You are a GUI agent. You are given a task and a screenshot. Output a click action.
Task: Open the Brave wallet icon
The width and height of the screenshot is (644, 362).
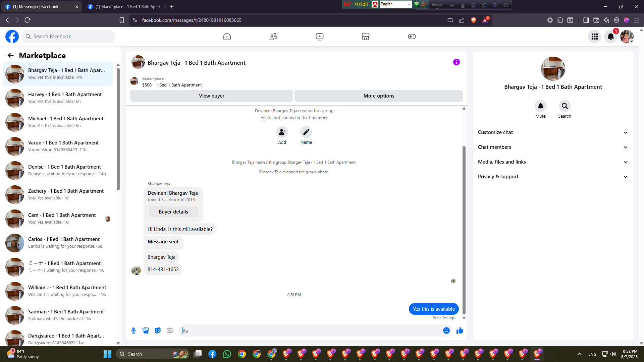[596, 20]
